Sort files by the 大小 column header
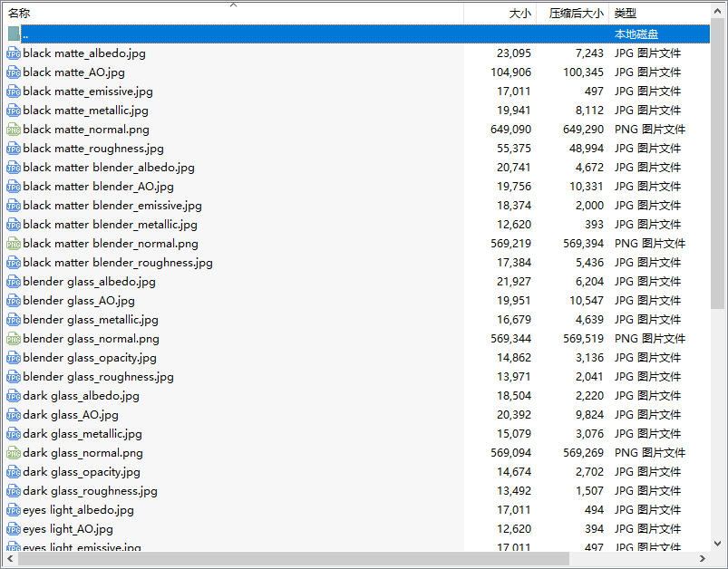 point(519,14)
